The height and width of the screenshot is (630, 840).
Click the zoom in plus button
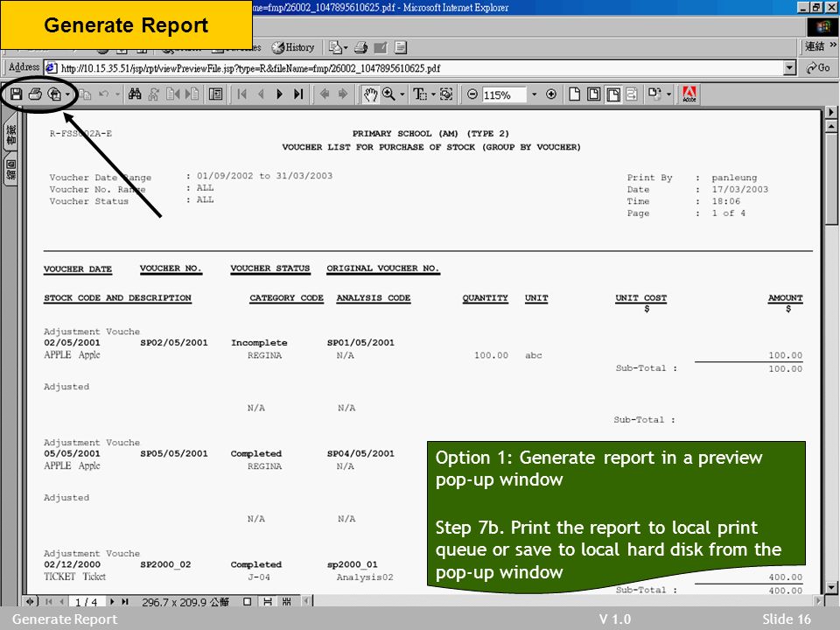(551, 94)
